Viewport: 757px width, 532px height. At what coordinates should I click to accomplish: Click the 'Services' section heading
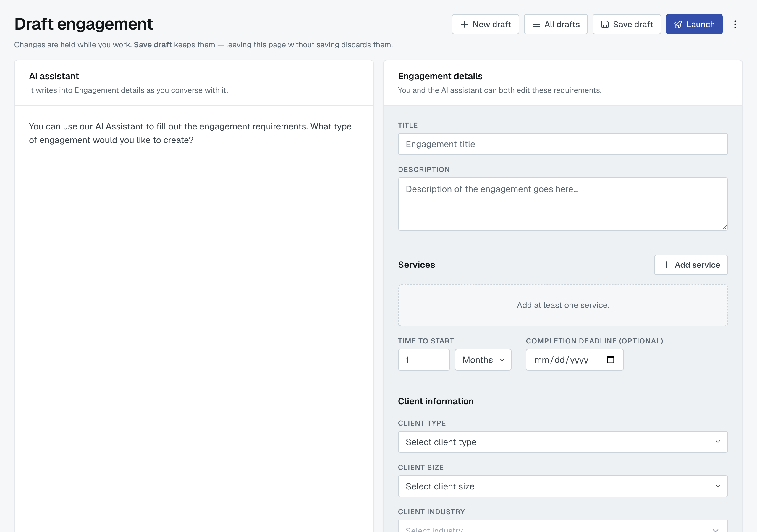coord(416,265)
